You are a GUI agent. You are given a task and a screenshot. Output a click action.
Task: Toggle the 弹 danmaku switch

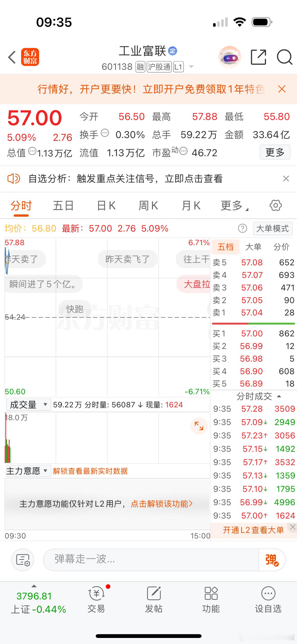[272, 560]
